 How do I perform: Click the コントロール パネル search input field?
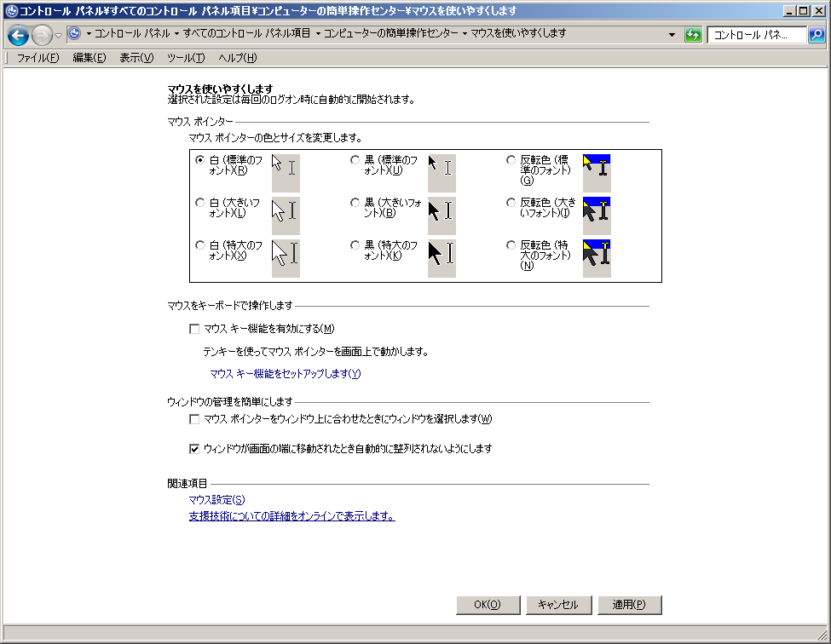[x=755, y=35]
